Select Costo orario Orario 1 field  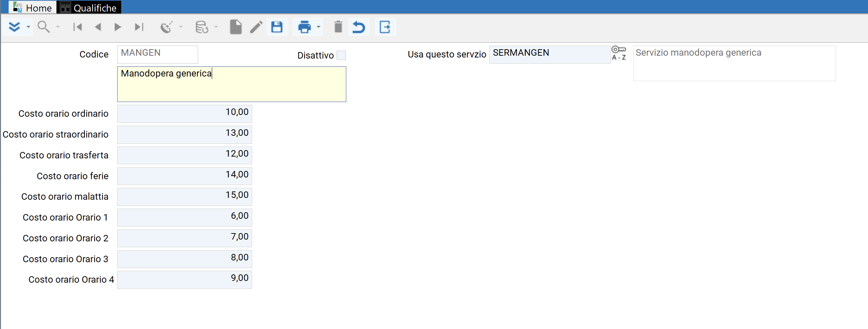click(x=184, y=217)
